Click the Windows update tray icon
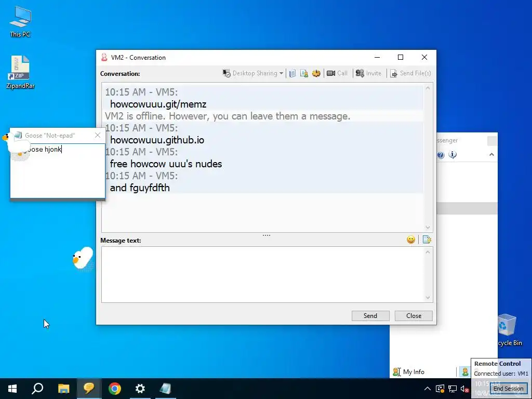The height and width of the screenshot is (399, 532). pos(440,389)
